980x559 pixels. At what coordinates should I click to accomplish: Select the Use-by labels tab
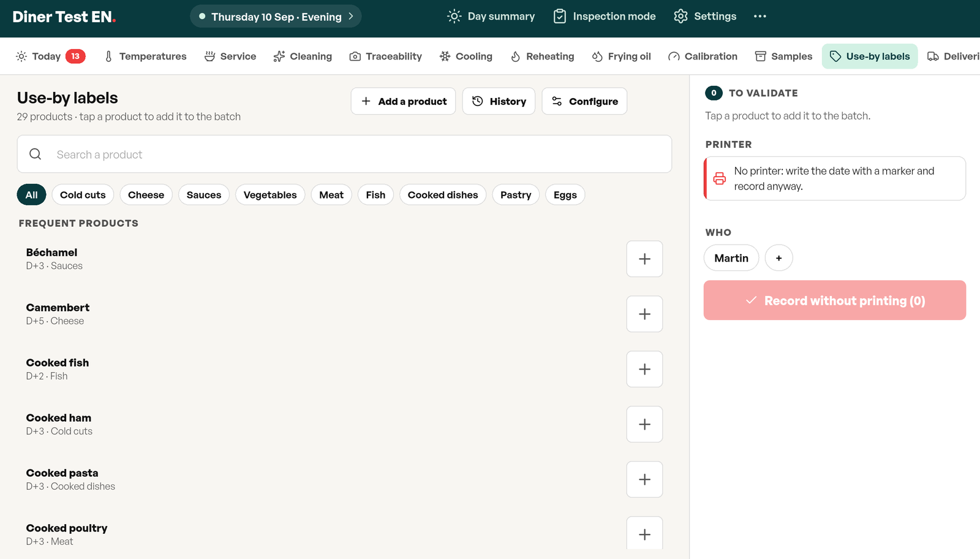point(870,56)
